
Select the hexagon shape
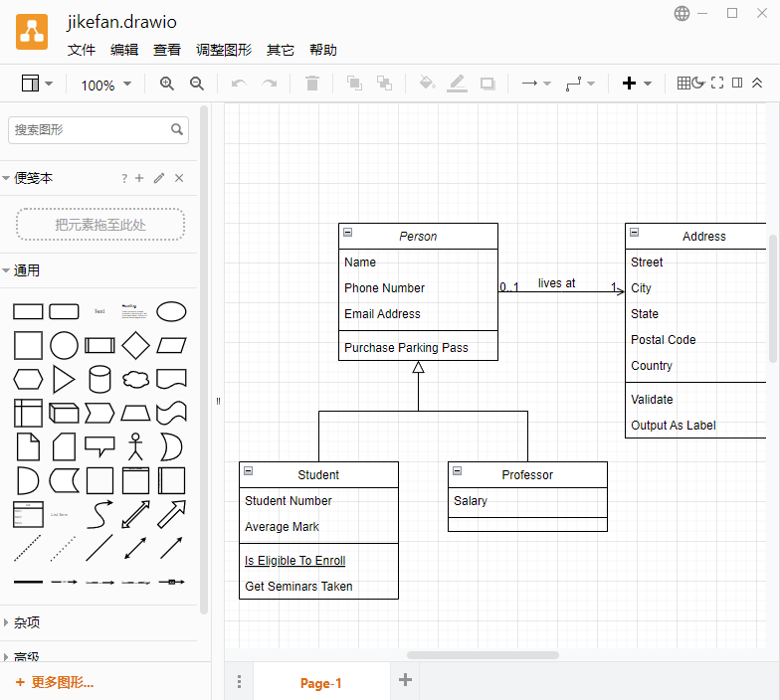pos(28,380)
